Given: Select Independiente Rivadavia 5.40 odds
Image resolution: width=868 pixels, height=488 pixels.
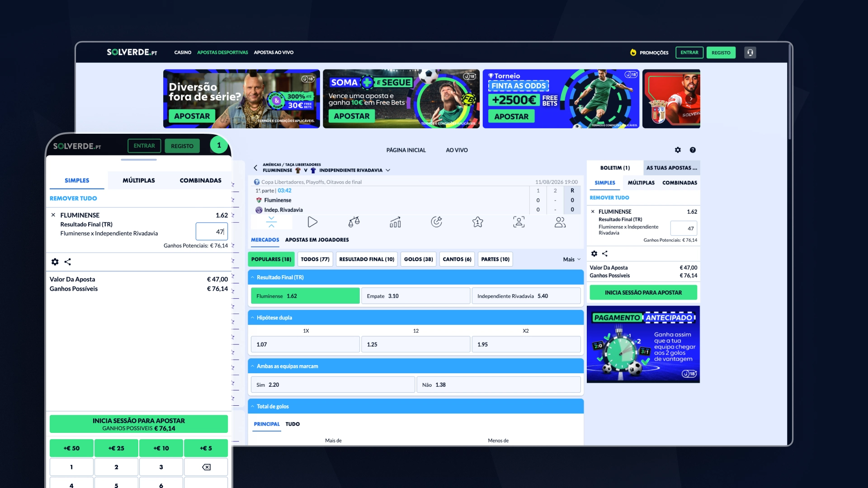Looking at the screenshot, I should tap(526, 296).
